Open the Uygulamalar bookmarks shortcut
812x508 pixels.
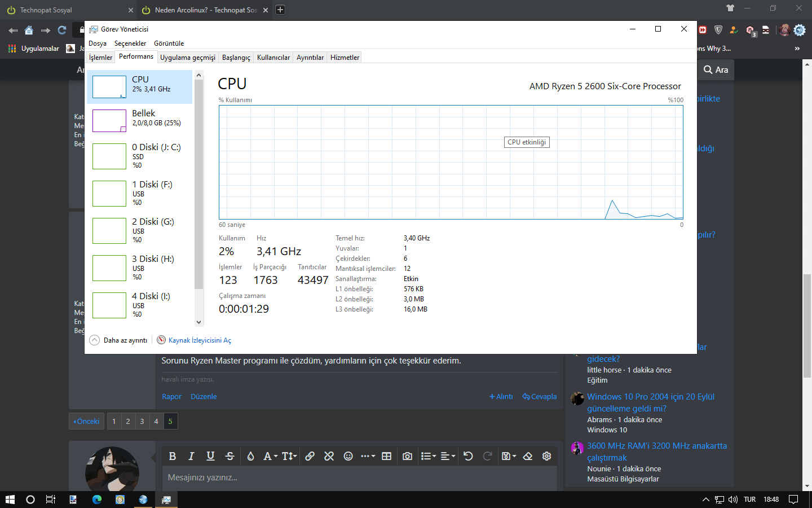click(34, 49)
